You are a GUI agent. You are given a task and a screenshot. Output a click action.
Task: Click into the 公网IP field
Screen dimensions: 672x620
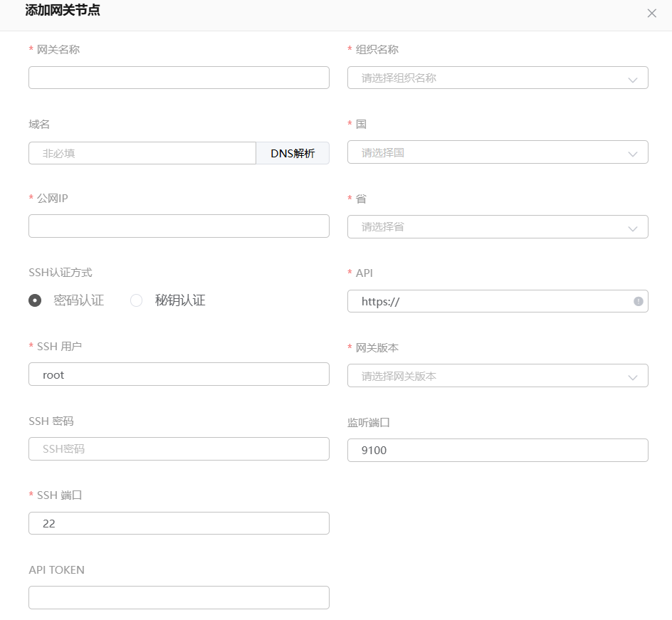click(x=179, y=226)
